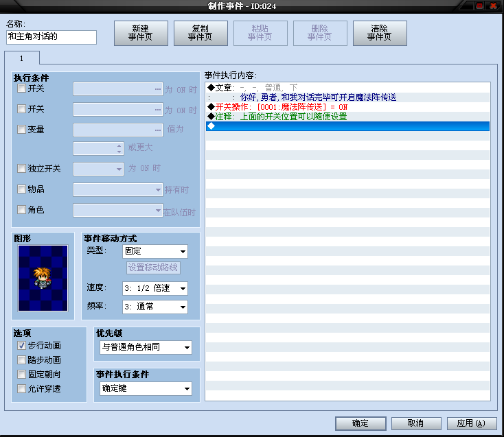Click the 新建事件页 button
The width and height of the screenshot is (504, 437).
pyautogui.click(x=141, y=33)
